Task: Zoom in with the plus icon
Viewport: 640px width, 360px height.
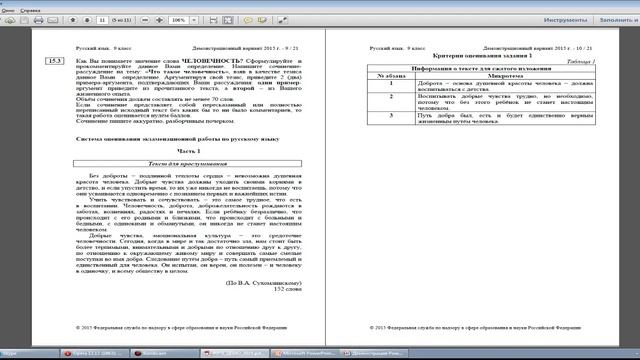Action: point(159,20)
